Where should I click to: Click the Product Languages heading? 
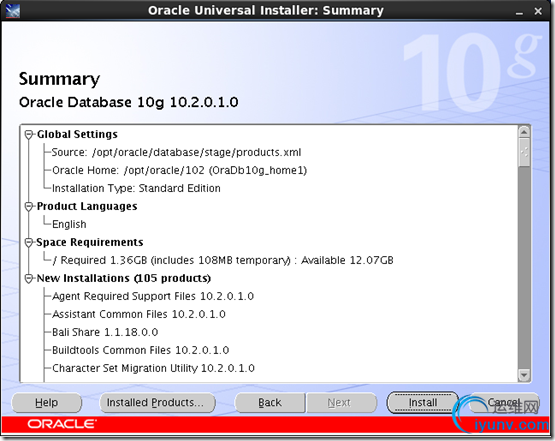pyautogui.click(x=87, y=206)
